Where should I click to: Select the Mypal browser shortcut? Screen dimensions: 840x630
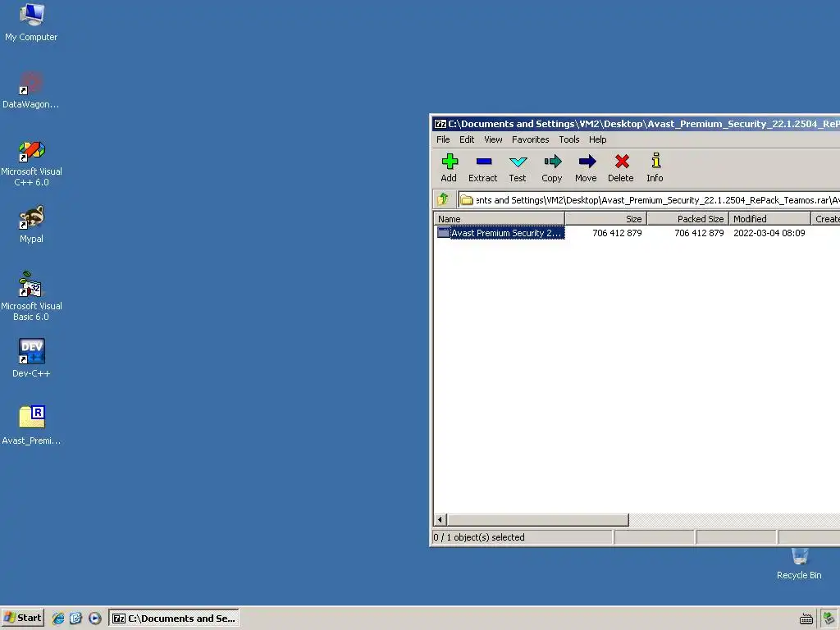click(31, 225)
